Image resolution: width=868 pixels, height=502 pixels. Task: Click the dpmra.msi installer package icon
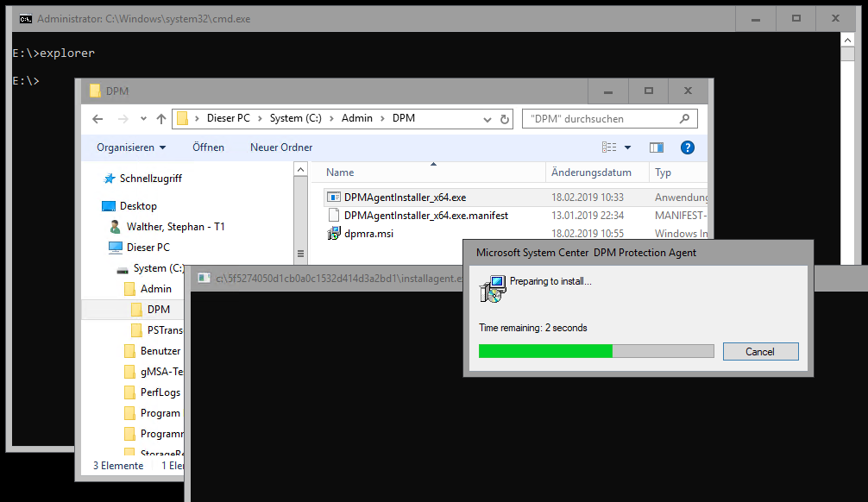334,234
